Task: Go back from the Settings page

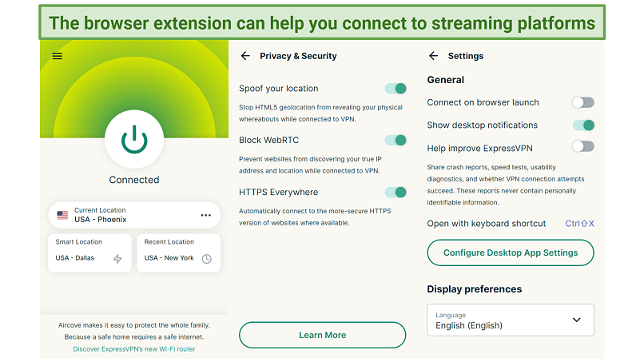Action: click(433, 56)
